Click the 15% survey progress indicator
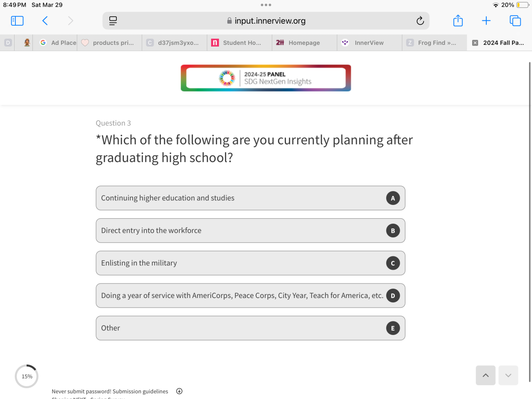The image size is (532, 399). click(x=27, y=377)
